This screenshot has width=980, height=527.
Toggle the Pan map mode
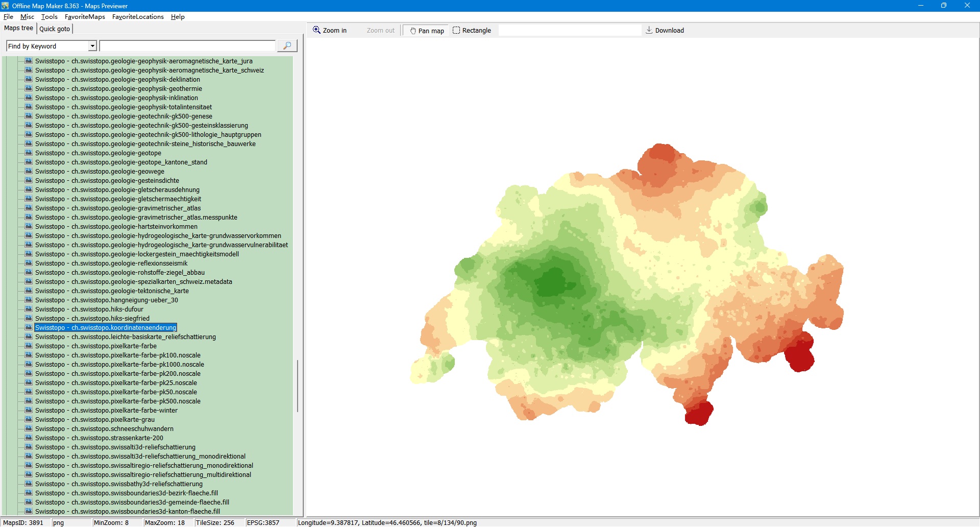tap(427, 31)
